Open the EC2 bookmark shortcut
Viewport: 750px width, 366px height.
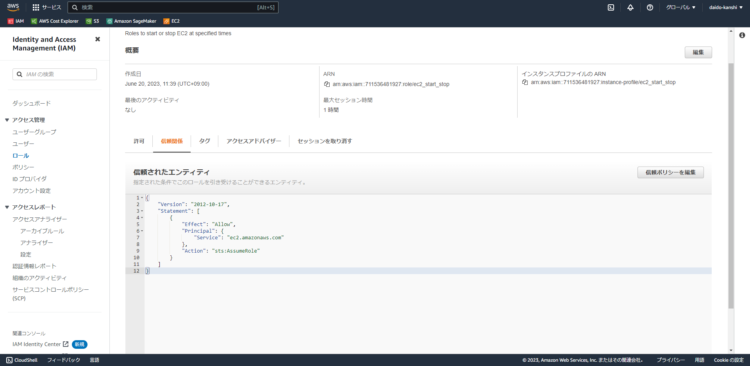172,21
